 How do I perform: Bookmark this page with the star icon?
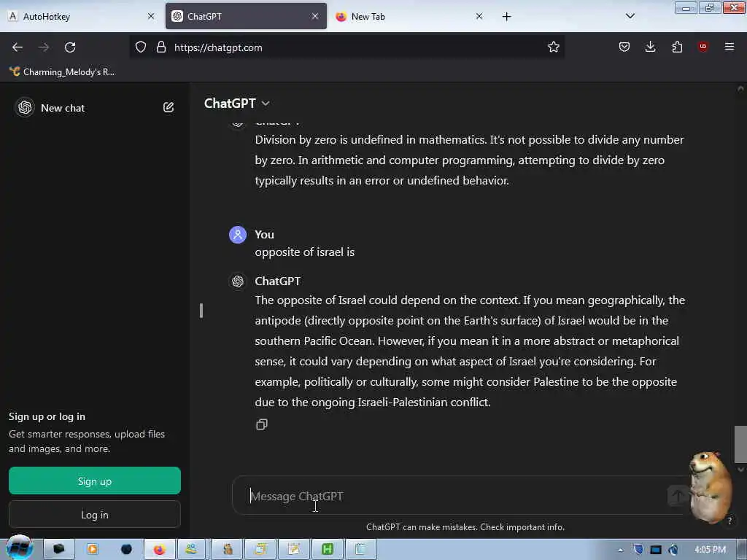(553, 47)
